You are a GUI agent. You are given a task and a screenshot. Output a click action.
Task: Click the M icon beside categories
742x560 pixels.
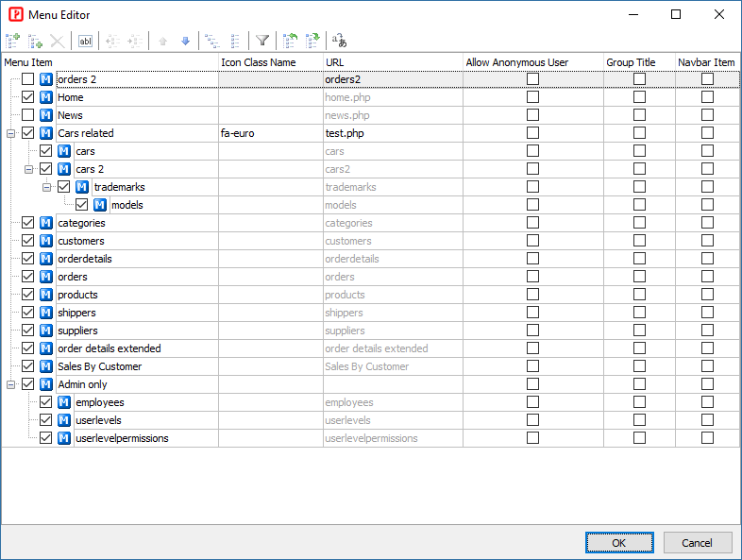(46, 223)
